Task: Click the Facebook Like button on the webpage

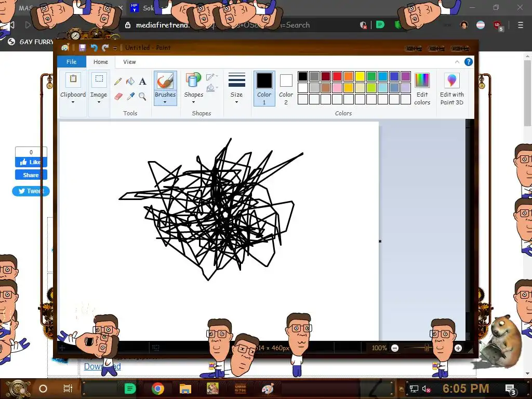Action: tap(31, 162)
